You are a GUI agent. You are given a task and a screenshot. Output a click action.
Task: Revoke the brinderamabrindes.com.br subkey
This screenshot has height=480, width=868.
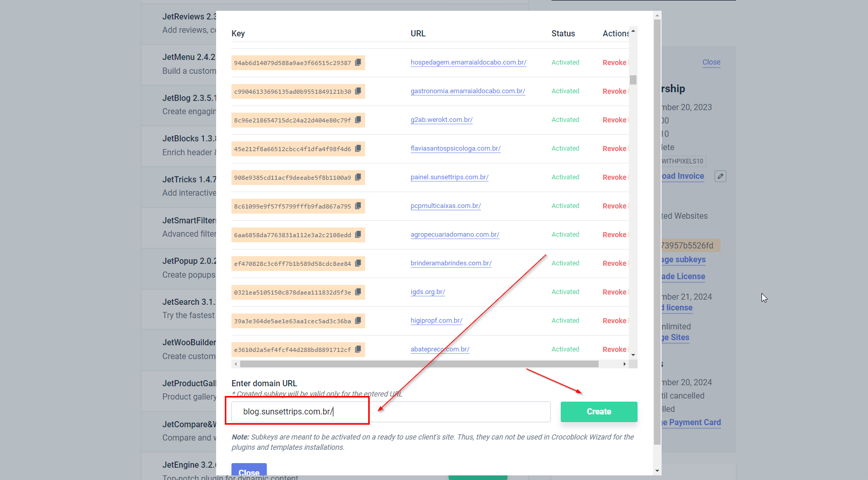(x=614, y=263)
